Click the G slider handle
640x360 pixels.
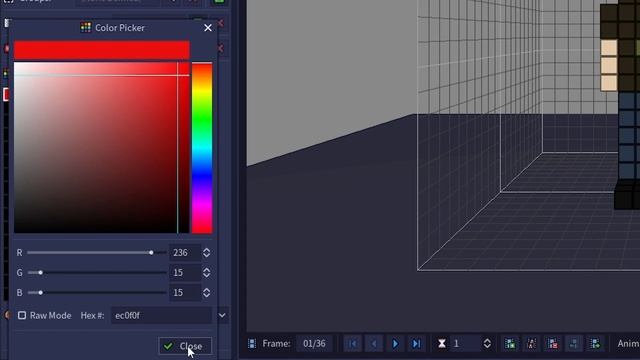pyautogui.click(x=40, y=273)
